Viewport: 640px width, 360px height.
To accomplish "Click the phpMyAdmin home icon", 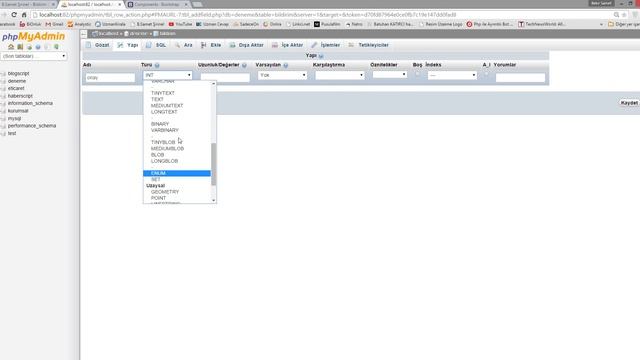I will coord(11,47).
